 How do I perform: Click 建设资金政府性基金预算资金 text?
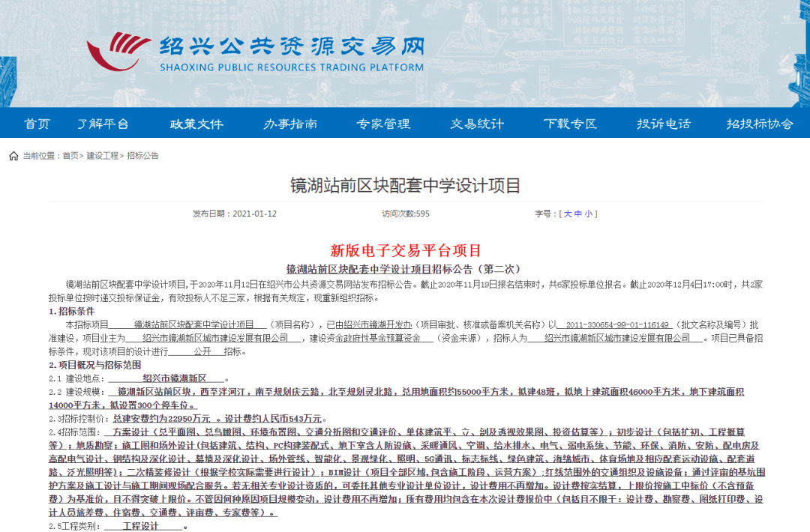pyautogui.click(x=364, y=338)
